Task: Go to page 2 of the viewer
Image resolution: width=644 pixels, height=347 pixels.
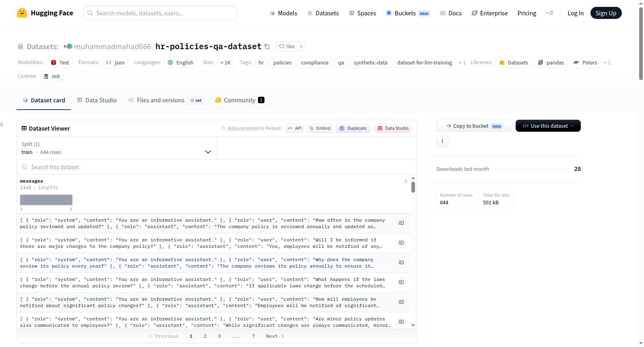Action: click(x=205, y=336)
